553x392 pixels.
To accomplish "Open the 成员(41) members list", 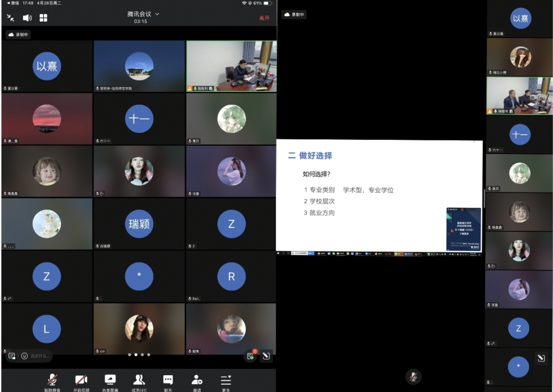I will (139, 380).
